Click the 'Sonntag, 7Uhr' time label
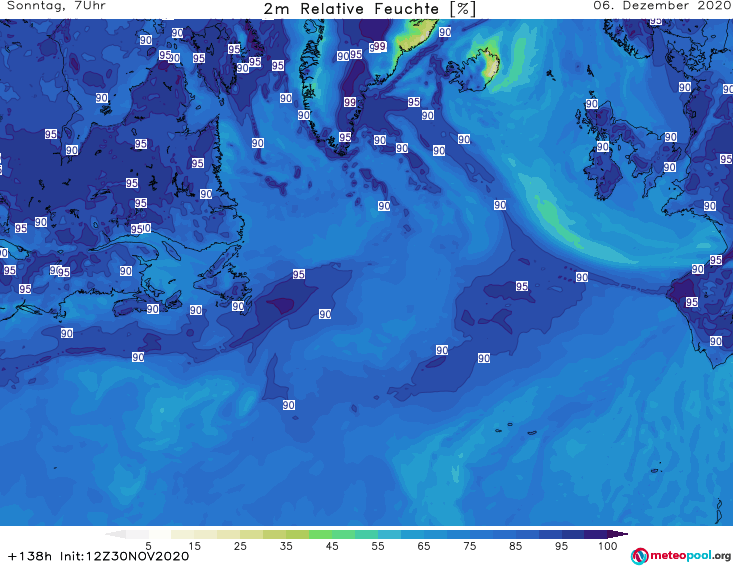This screenshot has width=733, height=566. tap(56, 6)
